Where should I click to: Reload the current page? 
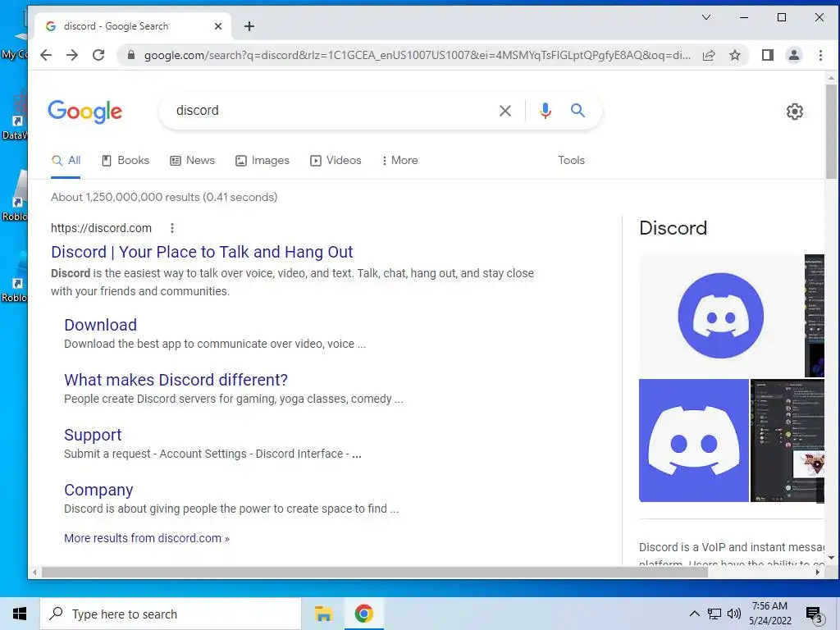(x=98, y=55)
